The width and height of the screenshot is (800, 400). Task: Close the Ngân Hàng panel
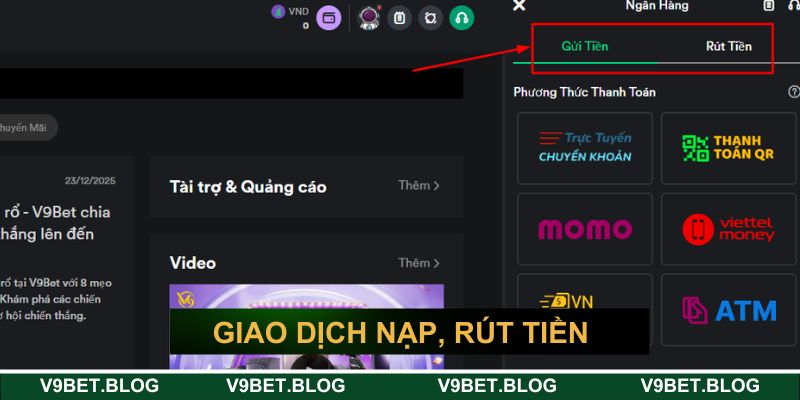click(519, 6)
